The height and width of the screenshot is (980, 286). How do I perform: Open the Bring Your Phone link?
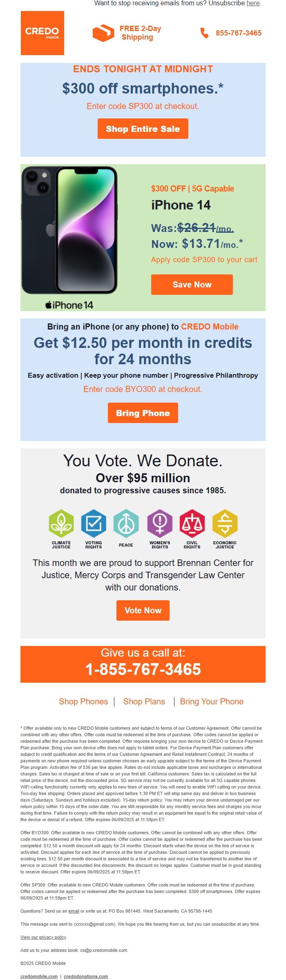pos(212,702)
